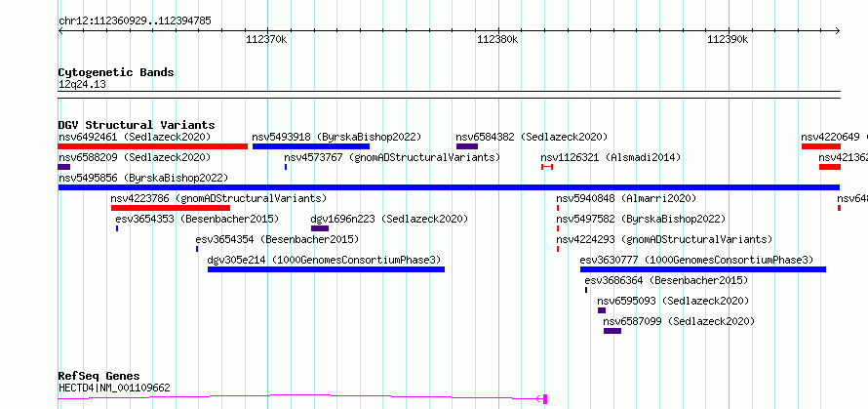Open nsv6584382 (Sedlazeck2020) variant label
868x409 pixels.
[x=532, y=137]
